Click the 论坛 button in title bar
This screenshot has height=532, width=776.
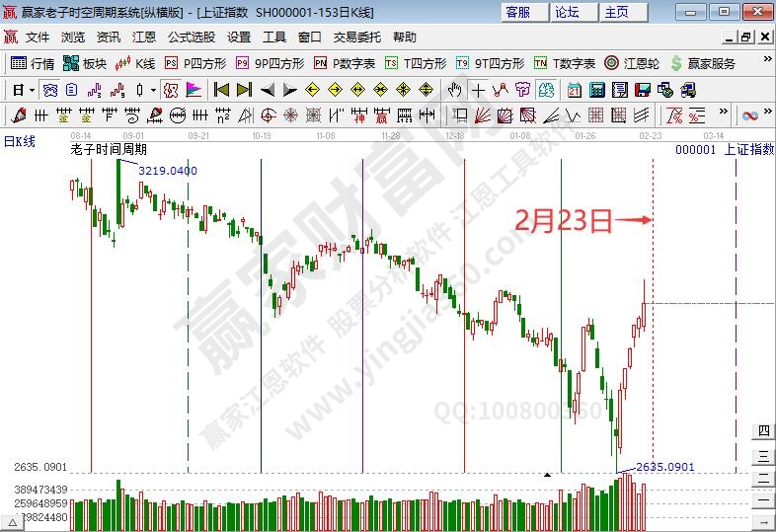[574, 12]
